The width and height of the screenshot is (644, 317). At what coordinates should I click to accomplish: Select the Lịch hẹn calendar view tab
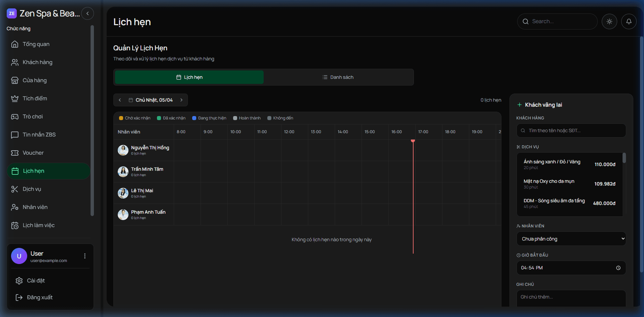pos(189,77)
